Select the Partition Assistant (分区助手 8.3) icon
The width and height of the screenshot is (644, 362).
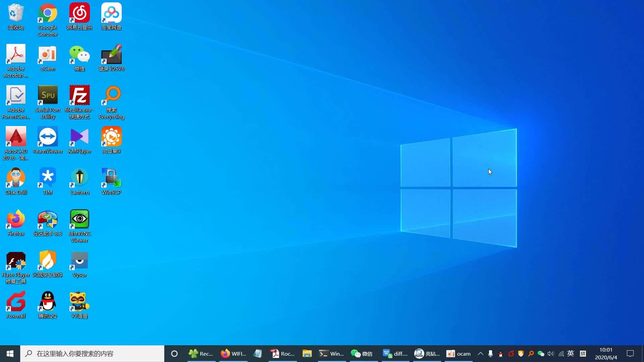click(48, 223)
